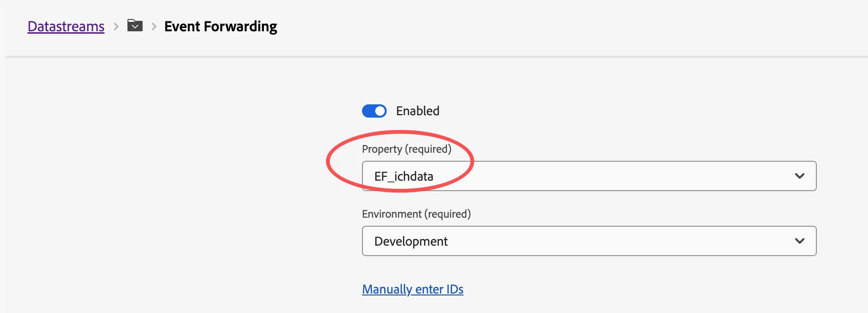Click the blank middle of the Environment combo box

click(x=616, y=241)
